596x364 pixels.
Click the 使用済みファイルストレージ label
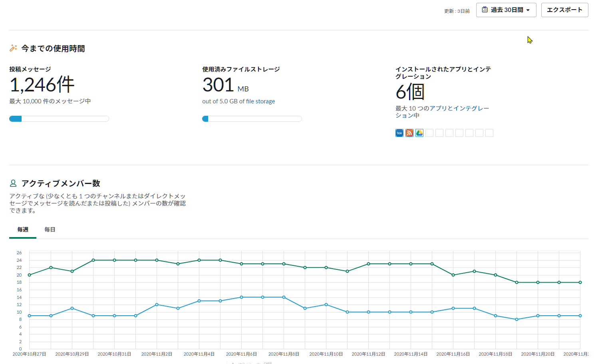point(241,69)
